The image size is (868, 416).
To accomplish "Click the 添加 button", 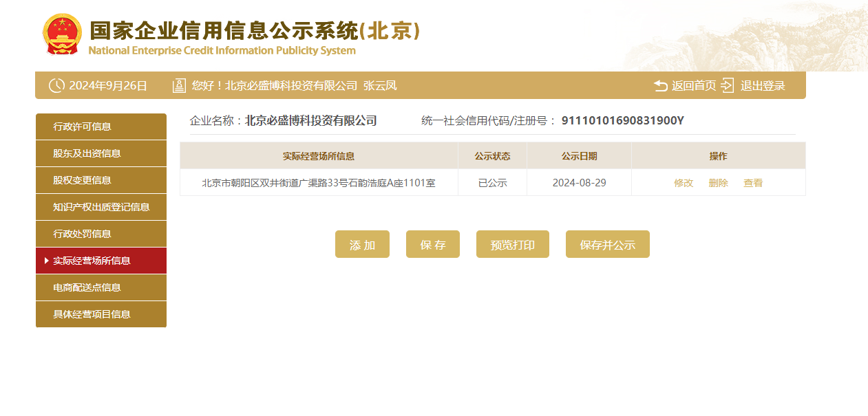I will coord(362,244).
